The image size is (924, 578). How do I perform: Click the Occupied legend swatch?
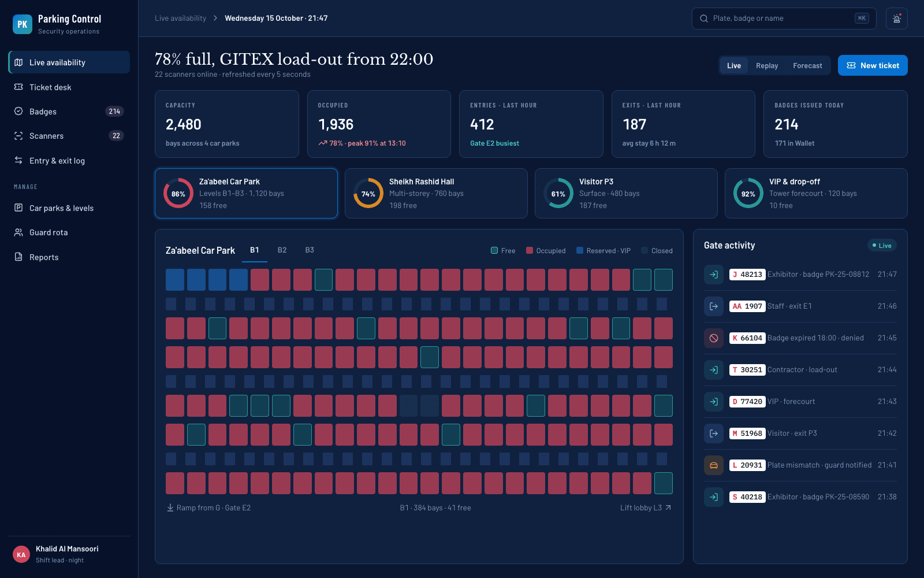(x=530, y=251)
